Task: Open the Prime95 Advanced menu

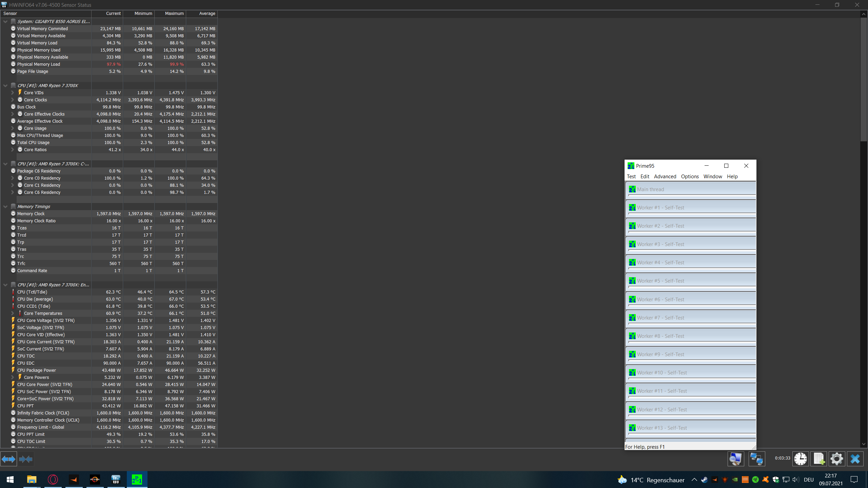Action: click(x=665, y=176)
